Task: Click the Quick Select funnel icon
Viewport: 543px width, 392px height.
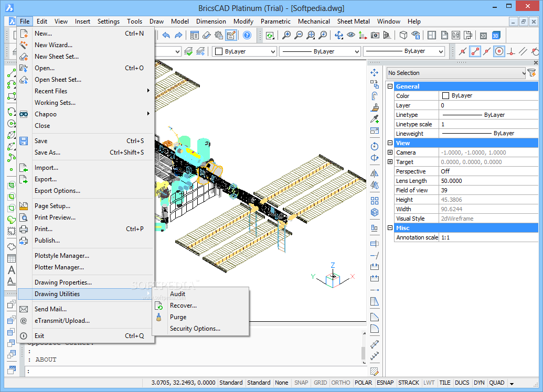Action: (531, 73)
